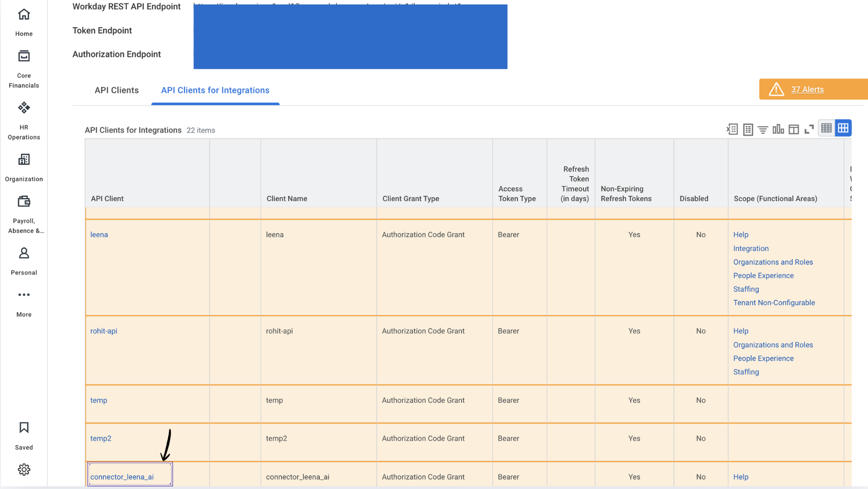Open the Home sidebar icon
Image resolution: width=868 pixels, height=489 pixels.
24,22
